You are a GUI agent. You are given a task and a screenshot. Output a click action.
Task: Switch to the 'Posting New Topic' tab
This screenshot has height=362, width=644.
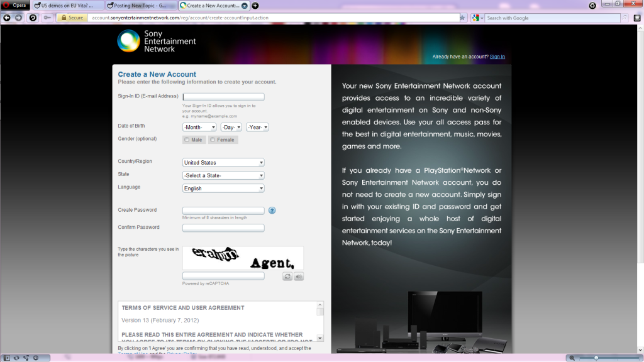140,6
